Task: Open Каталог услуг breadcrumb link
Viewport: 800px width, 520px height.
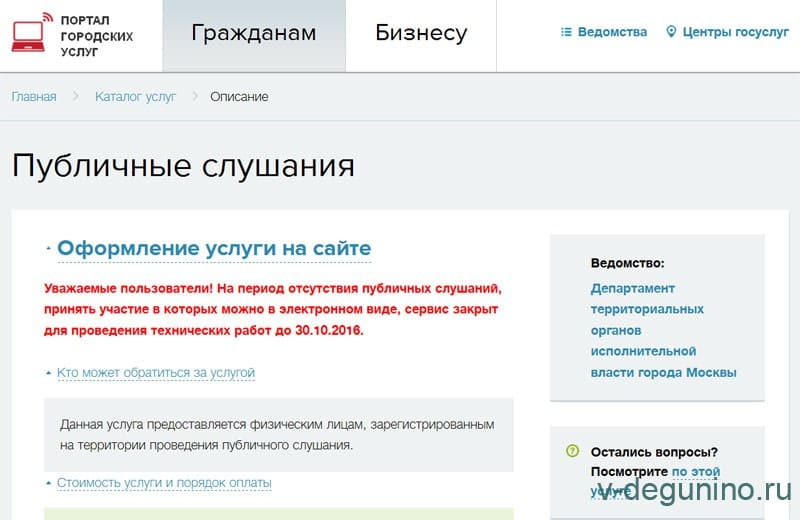Action: pos(135,97)
